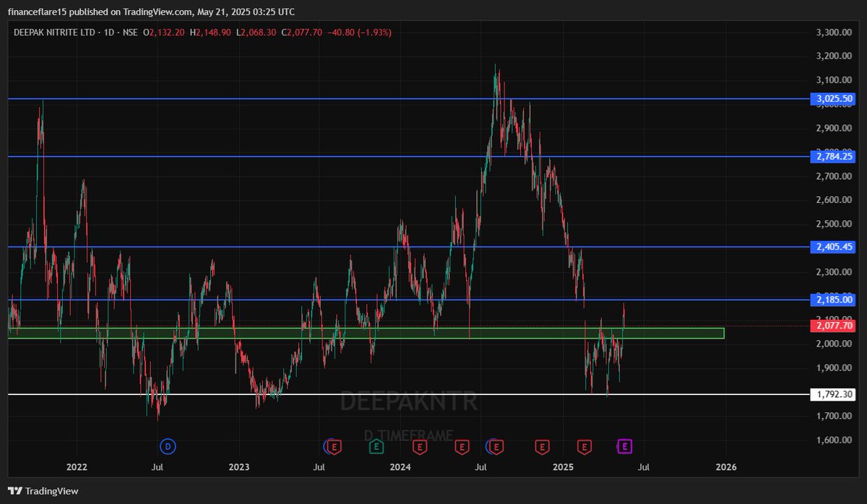Click the 3,200.00 price axis tick

834,56
